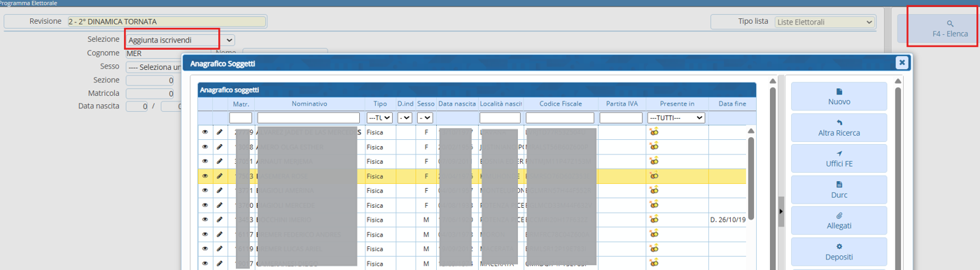Image resolution: width=980 pixels, height=270 pixels.
Task: Click the Revisione field 2° DINAMICA TORNATA
Action: (167, 22)
